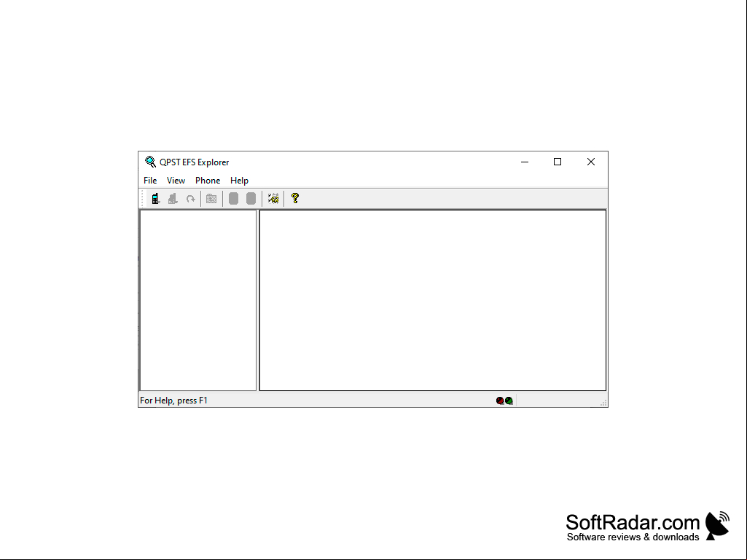
Task: Click the second grey octagon toolbar button
Action: (x=251, y=199)
